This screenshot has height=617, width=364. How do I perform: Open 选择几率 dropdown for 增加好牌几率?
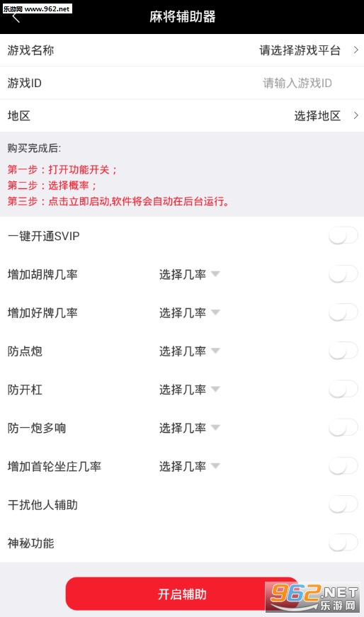tap(189, 313)
